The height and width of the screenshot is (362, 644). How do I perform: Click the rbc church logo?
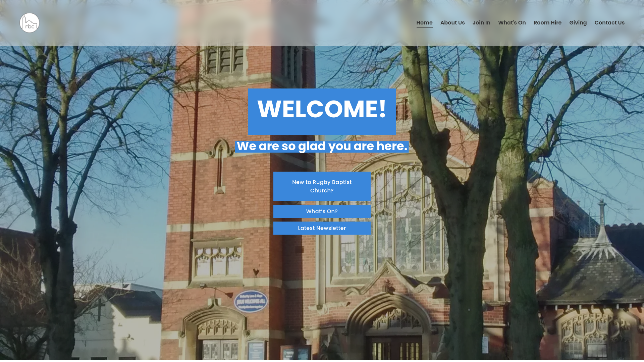[30, 23]
